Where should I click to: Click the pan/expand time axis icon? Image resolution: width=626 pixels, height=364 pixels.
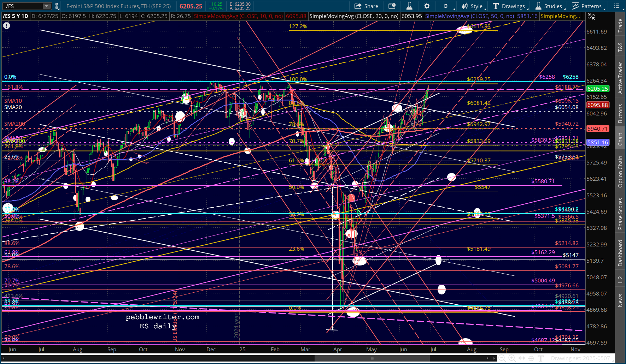(x=521, y=358)
